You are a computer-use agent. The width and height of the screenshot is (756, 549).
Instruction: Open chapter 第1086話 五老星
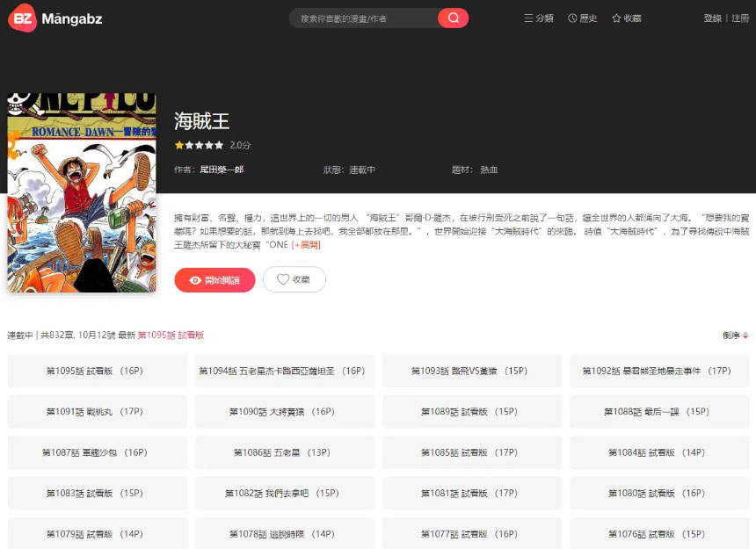(285, 452)
